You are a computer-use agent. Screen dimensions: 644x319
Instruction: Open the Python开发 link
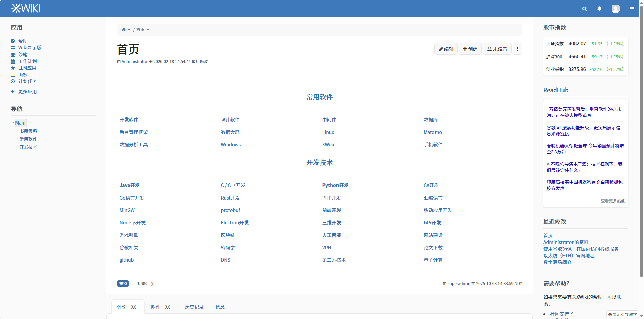click(335, 185)
